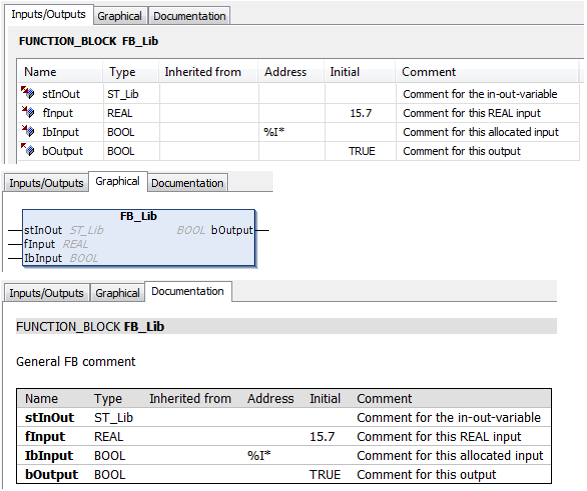Viewport: 587px width, 491px height.
Task: Click bold fInput in documentation table
Action: click(x=45, y=437)
